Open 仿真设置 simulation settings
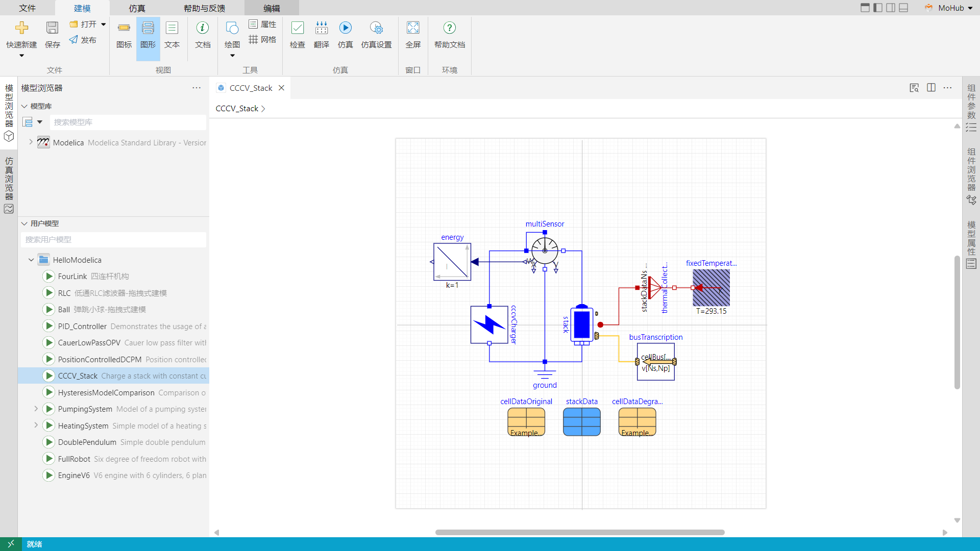Viewport: 980px width, 551px height. [376, 35]
